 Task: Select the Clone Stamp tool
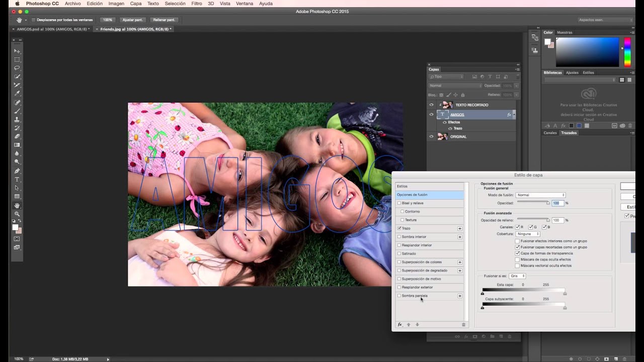tap(17, 120)
